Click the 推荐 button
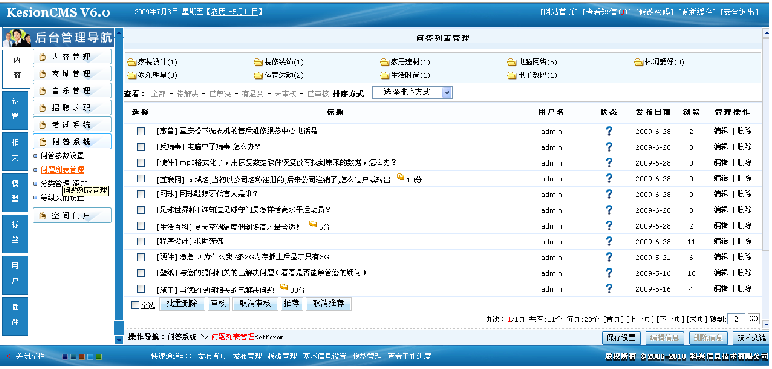Screen dimensions: 772x369 [x=291, y=304]
